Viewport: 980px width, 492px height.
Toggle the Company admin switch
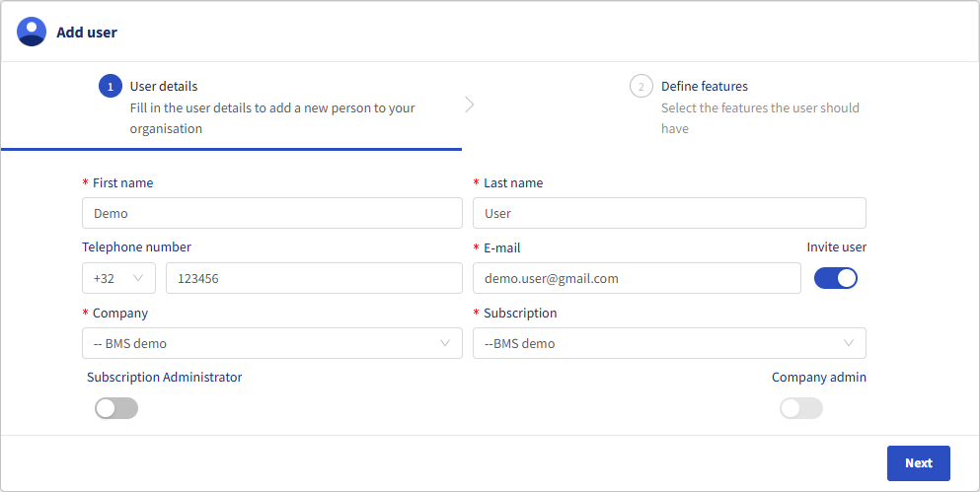(800, 408)
